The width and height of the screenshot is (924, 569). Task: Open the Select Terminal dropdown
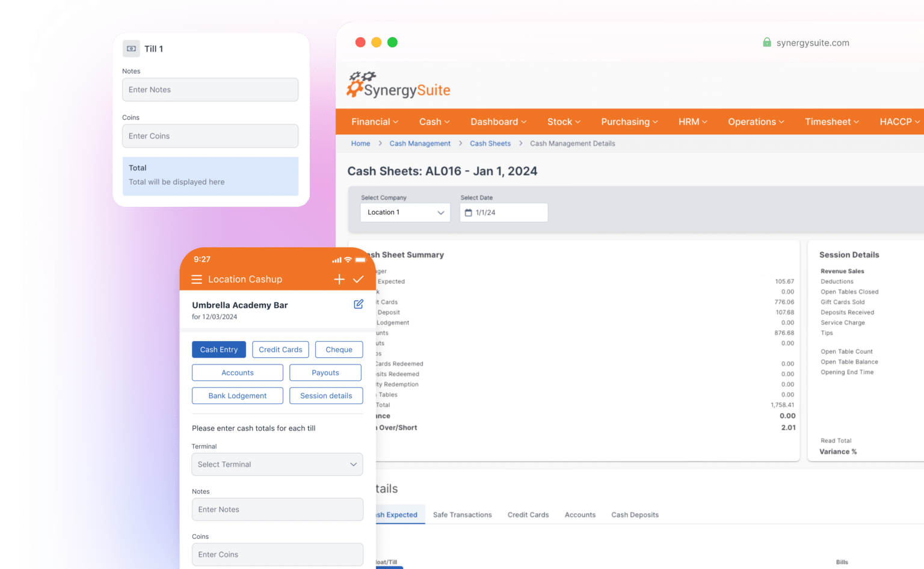[x=277, y=464]
